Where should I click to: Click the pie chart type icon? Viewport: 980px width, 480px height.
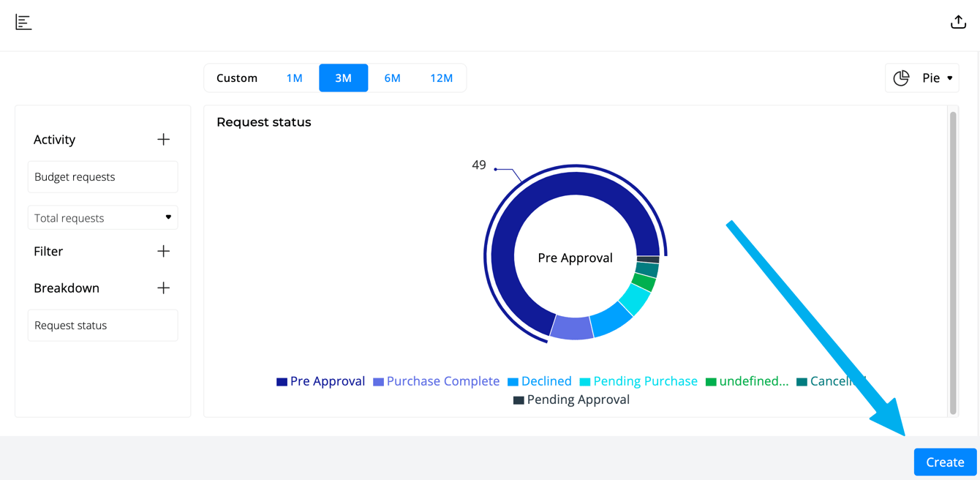tap(901, 78)
